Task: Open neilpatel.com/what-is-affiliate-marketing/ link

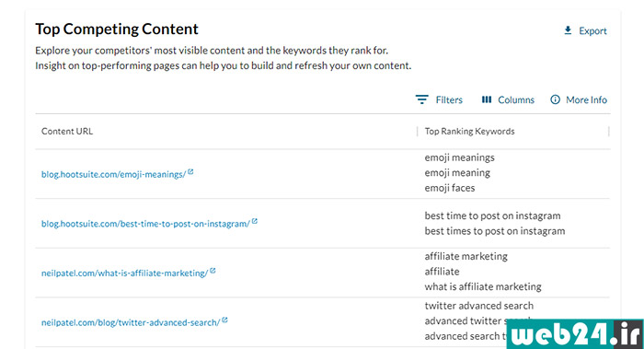Action: [125, 273]
